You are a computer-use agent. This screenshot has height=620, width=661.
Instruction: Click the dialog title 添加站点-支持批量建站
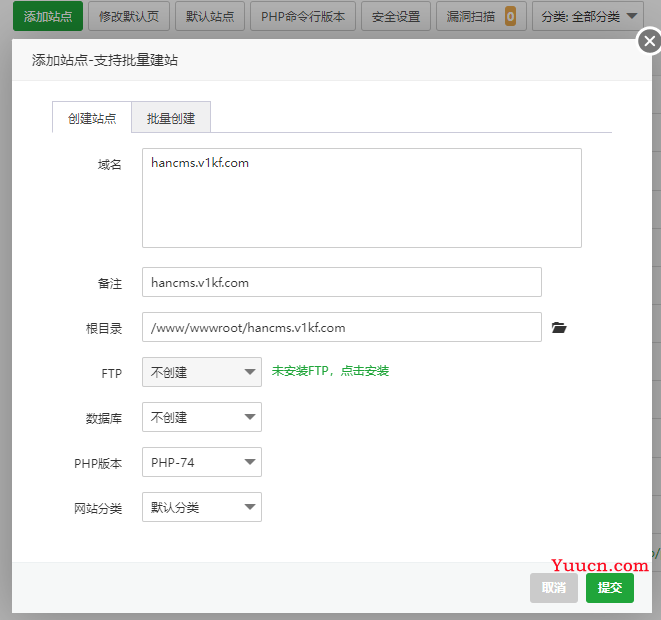pyautogui.click(x=105, y=60)
